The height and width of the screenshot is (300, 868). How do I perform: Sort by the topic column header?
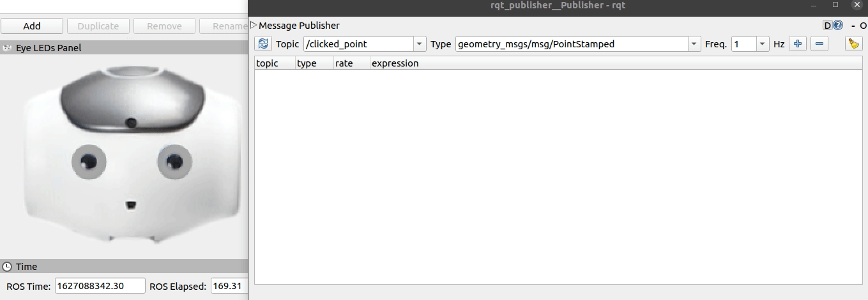point(275,63)
